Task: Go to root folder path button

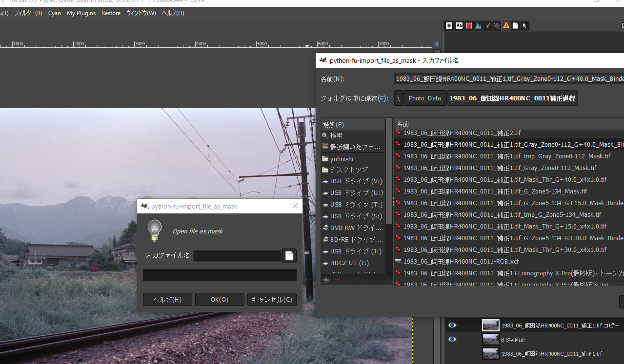Action: pyautogui.click(x=399, y=98)
